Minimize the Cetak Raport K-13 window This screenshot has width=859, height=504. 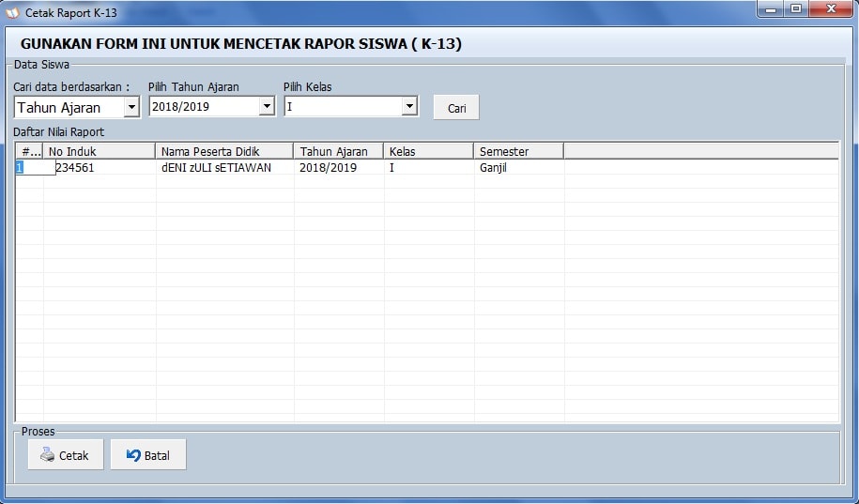pos(772,8)
